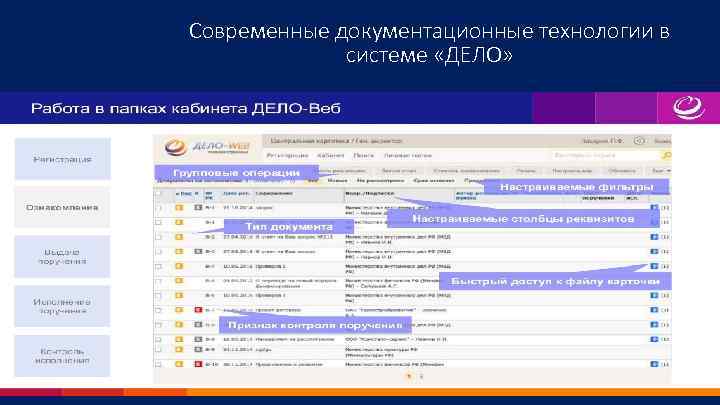Click the "Исполнение поручения" sidebar button

point(62,306)
